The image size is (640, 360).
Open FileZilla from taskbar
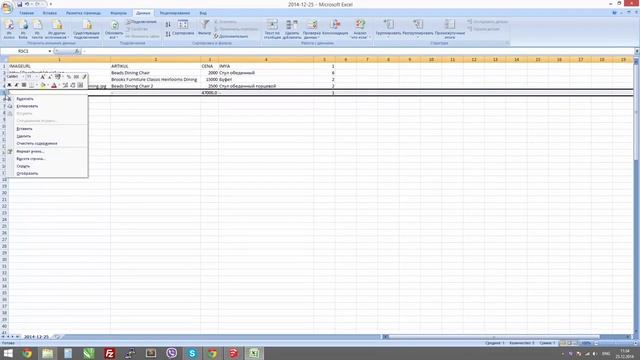pos(109,353)
